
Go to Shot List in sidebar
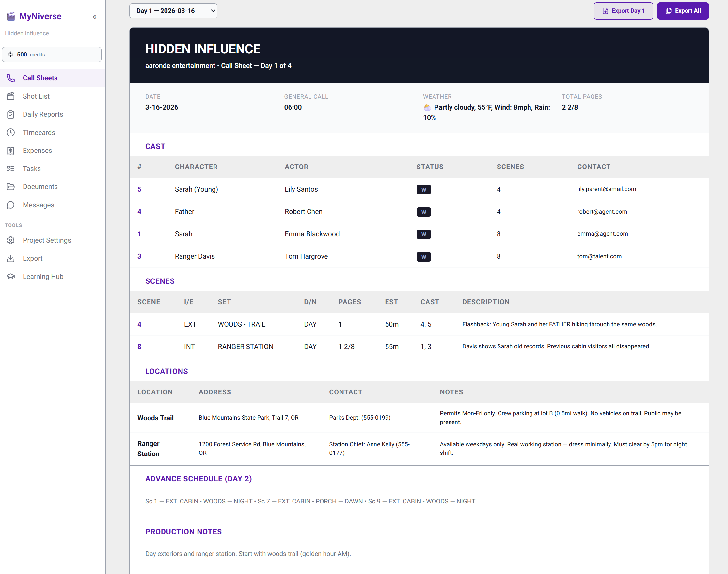pyautogui.click(x=36, y=96)
